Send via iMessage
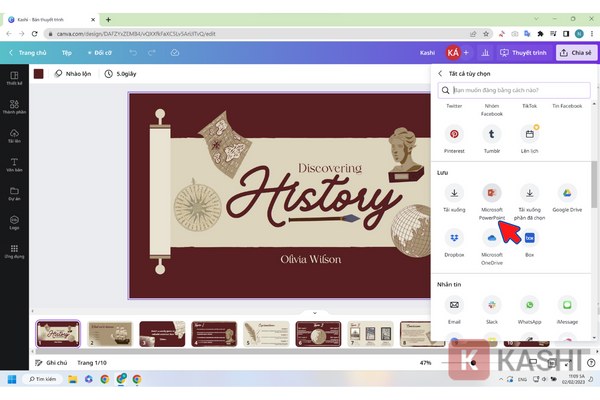Image resolution: width=600 pixels, height=400 pixels. [x=567, y=305]
